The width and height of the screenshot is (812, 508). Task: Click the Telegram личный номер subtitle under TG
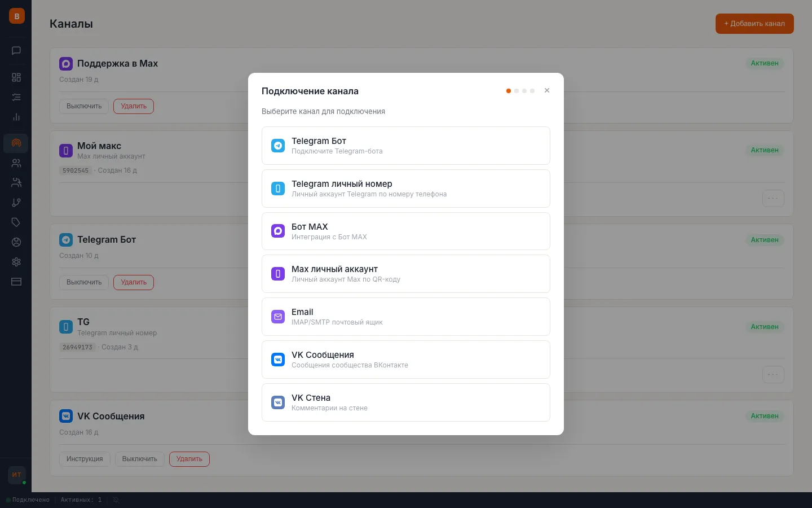click(x=117, y=333)
